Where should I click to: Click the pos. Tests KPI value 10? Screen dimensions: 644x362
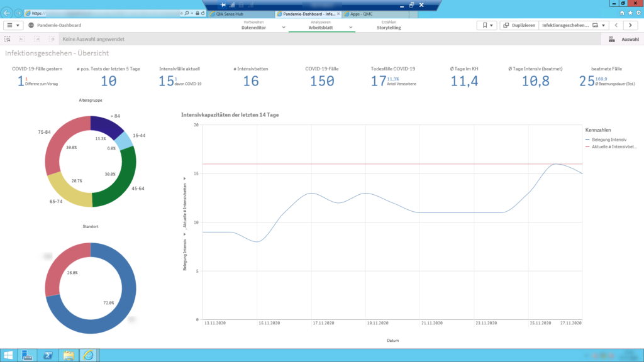[109, 81]
